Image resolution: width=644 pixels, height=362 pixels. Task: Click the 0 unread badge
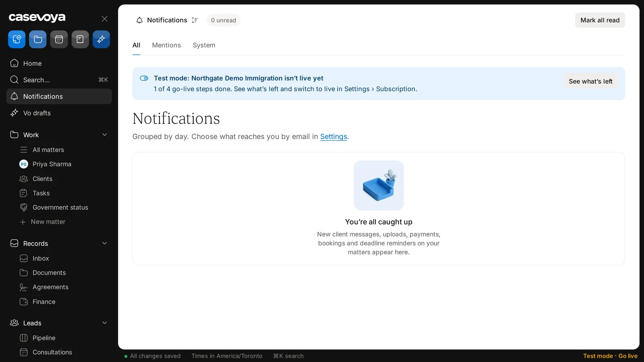pyautogui.click(x=223, y=20)
